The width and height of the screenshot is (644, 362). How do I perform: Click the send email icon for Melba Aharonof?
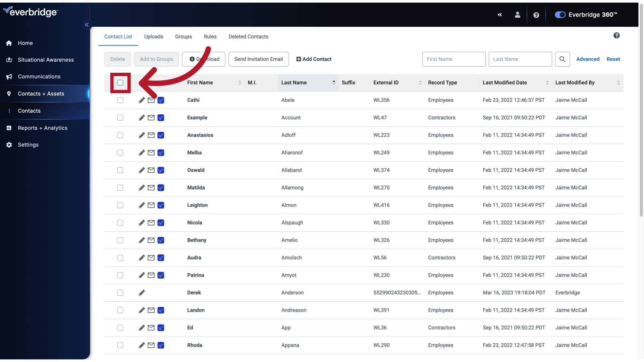(151, 153)
